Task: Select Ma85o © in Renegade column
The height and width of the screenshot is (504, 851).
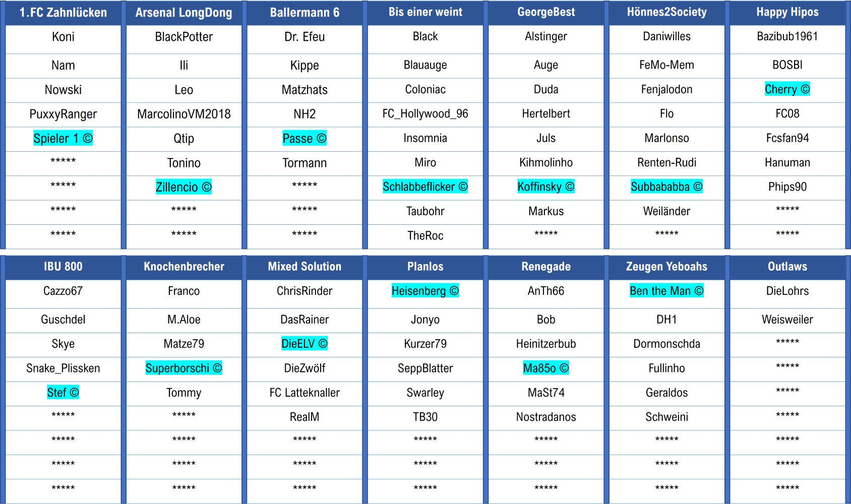Action: pos(546,368)
